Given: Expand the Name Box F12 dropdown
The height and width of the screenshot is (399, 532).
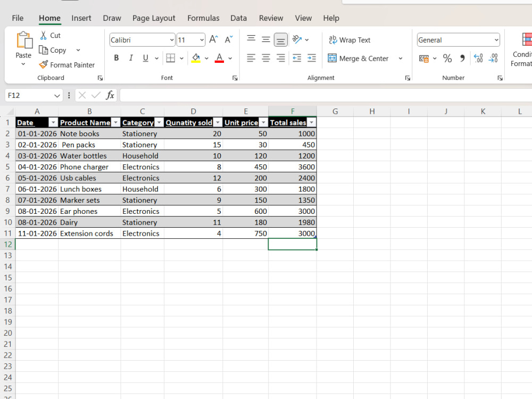Looking at the screenshot, I should (57, 96).
